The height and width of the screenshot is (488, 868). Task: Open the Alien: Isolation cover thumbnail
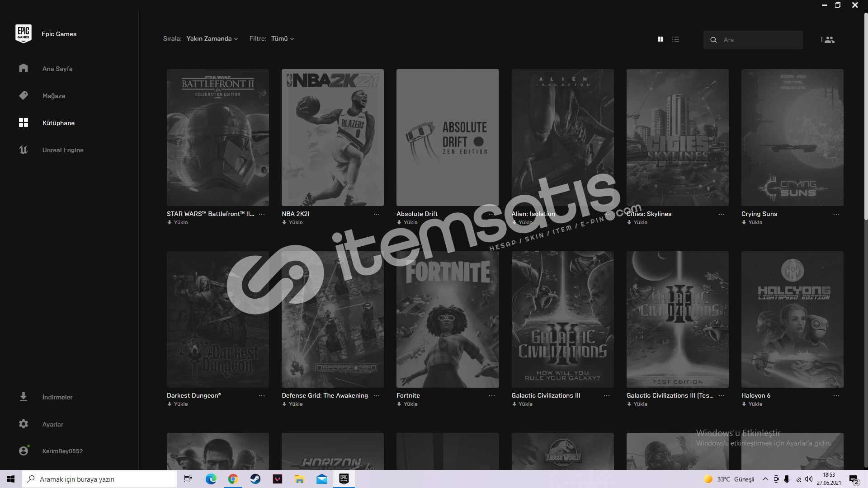[562, 137]
